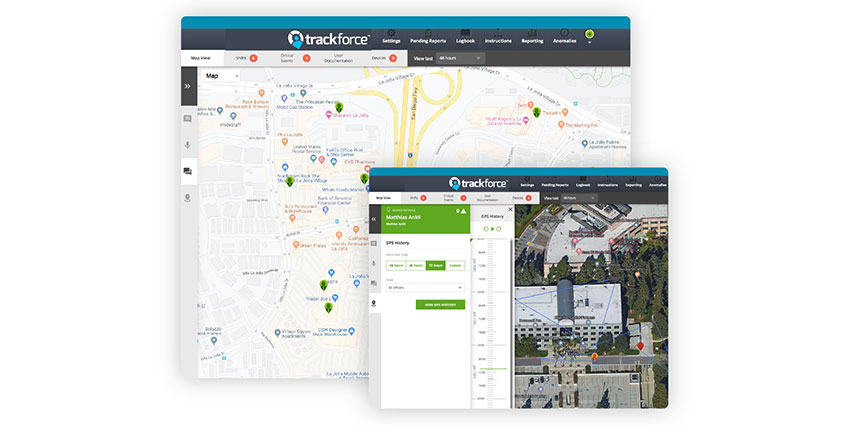Image resolution: width=850 pixels, height=425 pixels.
Task: Collapse the officer panel with double chevron
Action: click(374, 218)
